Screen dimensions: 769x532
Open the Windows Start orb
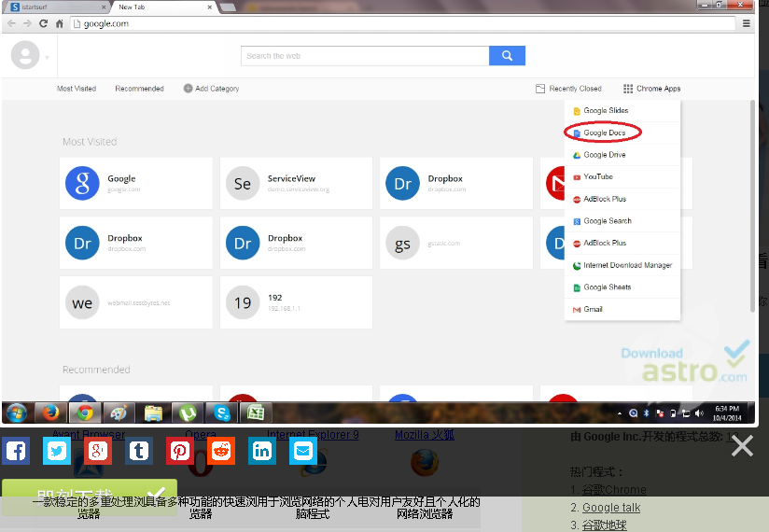tap(17, 413)
